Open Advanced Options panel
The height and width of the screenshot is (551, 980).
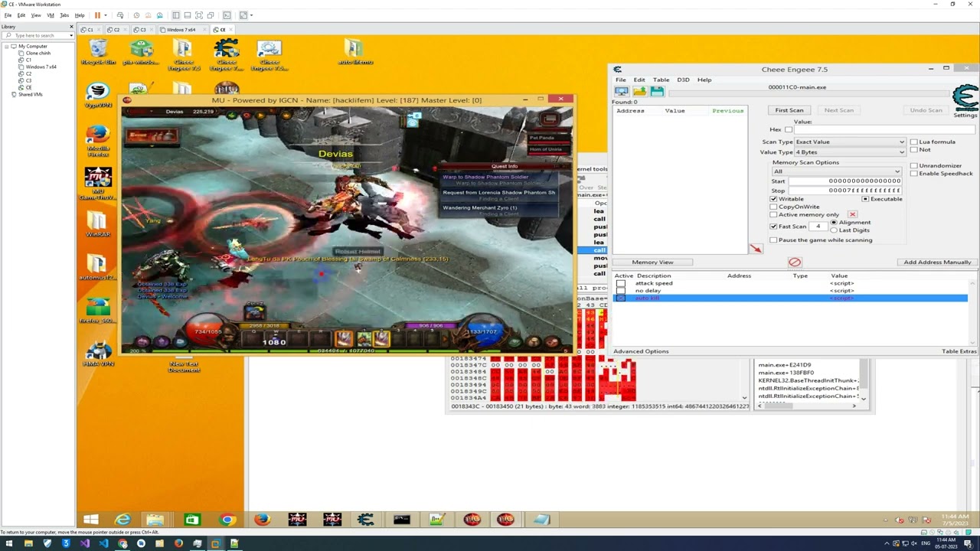(641, 351)
